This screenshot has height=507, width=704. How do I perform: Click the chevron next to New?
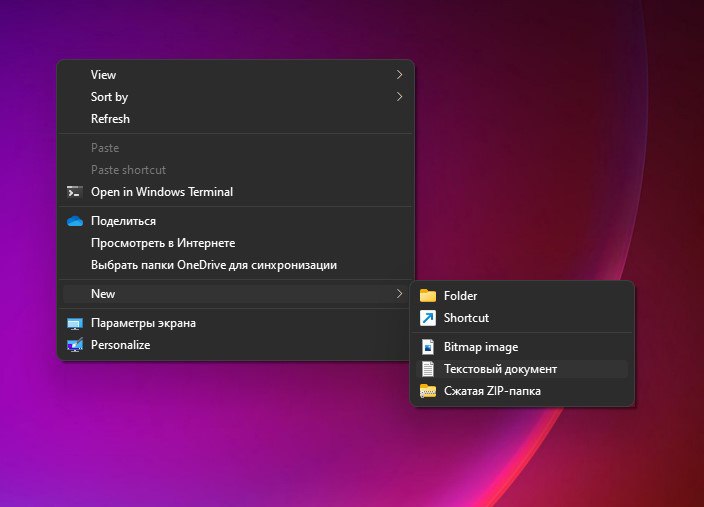coord(399,294)
